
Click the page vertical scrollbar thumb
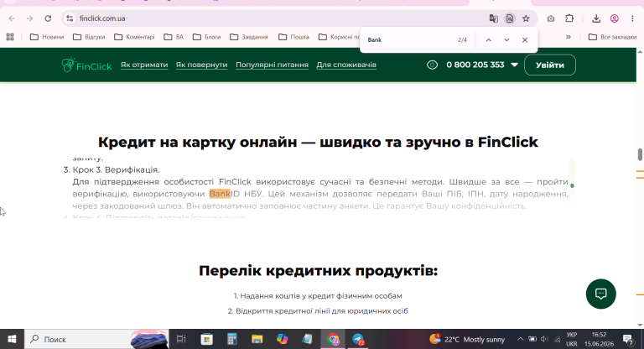tap(640, 155)
